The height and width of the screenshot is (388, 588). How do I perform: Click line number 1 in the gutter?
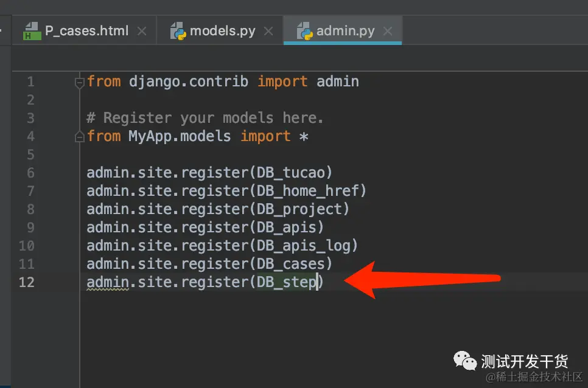31,81
